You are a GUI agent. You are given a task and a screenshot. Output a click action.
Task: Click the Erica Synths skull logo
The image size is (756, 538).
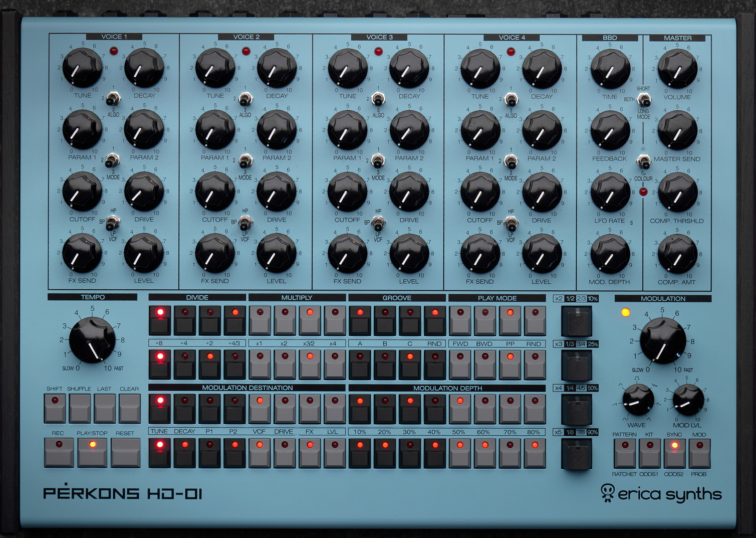click(607, 493)
